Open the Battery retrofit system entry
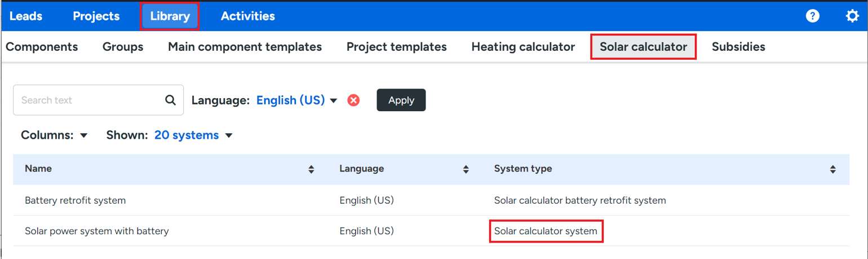 click(x=76, y=200)
